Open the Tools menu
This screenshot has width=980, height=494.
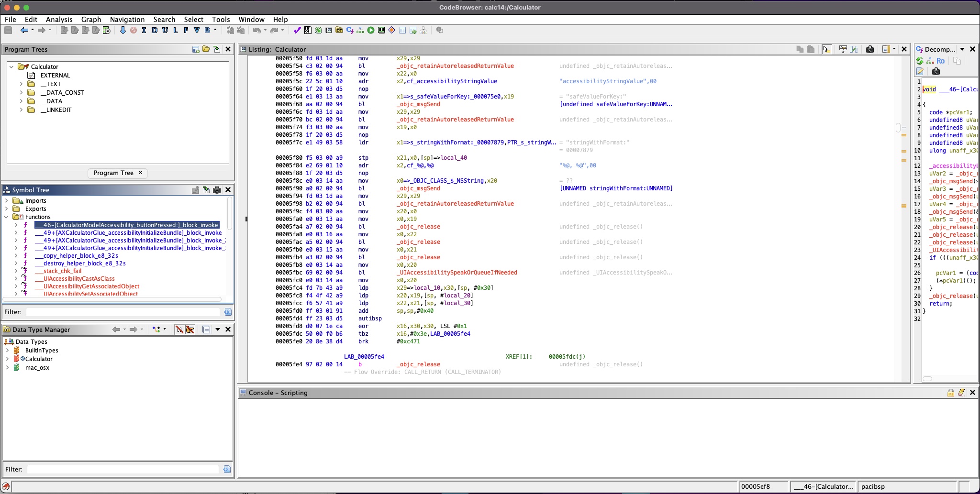[221, 20]
